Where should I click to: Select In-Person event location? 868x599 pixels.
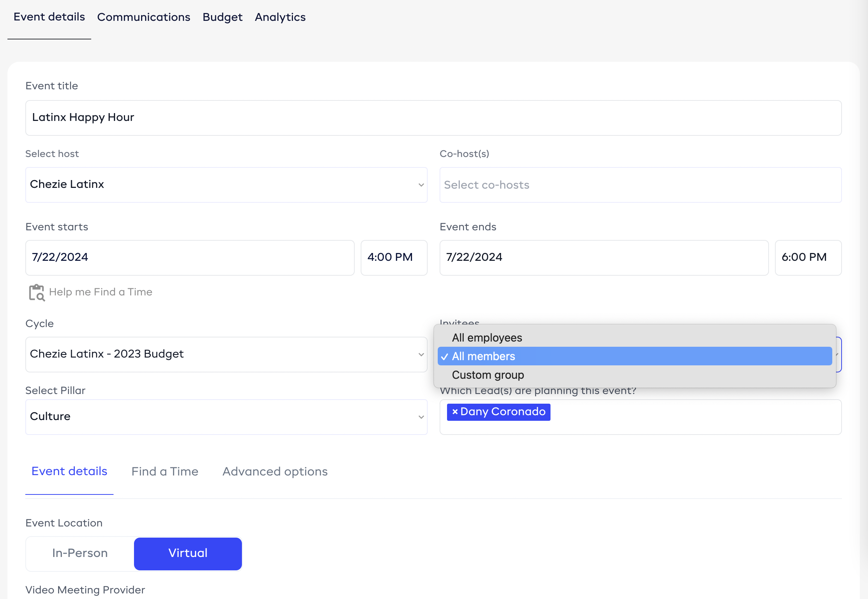80,553
